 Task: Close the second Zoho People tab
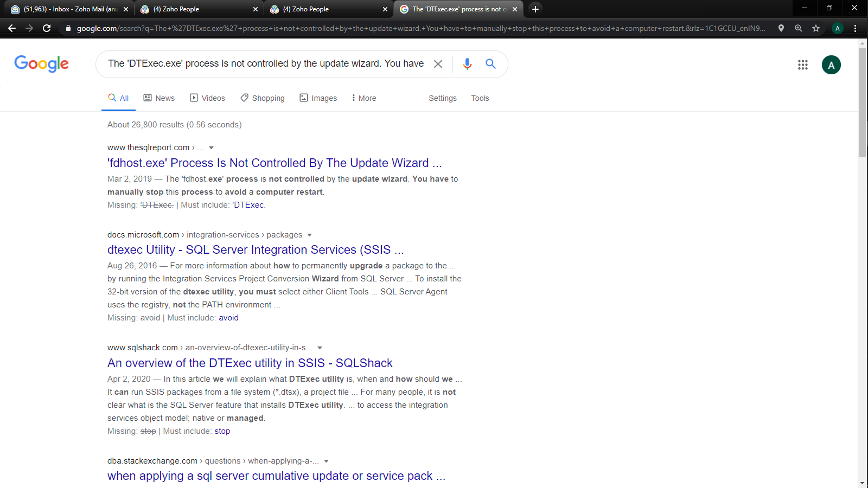pos(385,9)
